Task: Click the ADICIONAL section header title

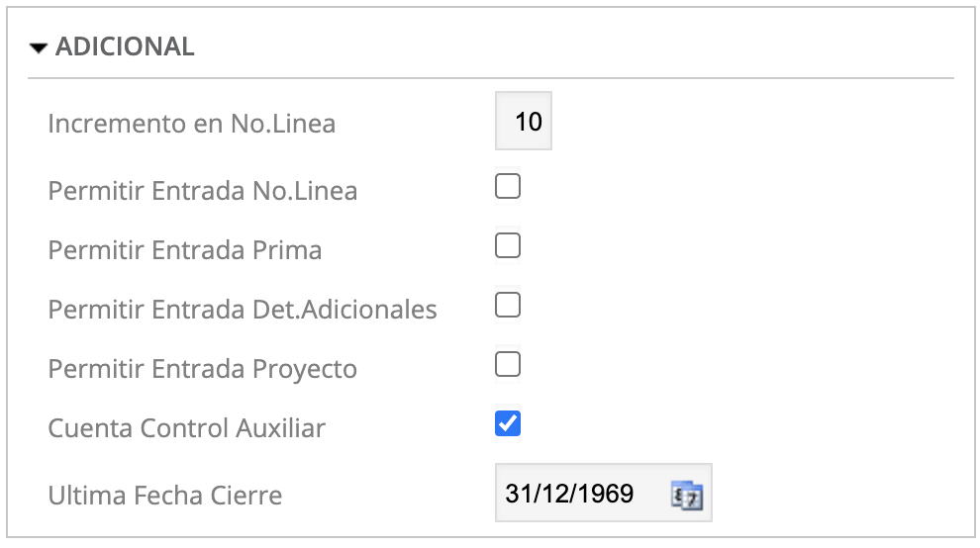Action: pyautogui.click(x=125, y=46)
